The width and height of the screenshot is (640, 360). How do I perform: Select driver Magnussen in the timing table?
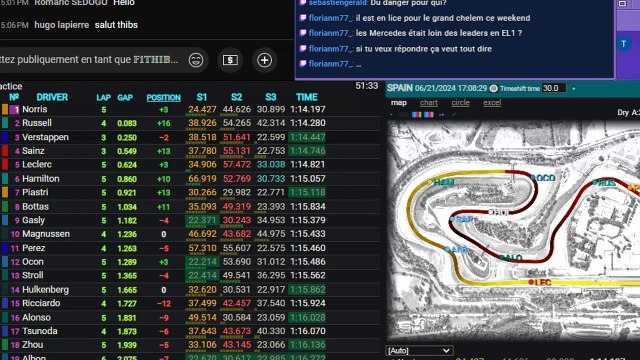pyautogui.click(x=46, y=234)
